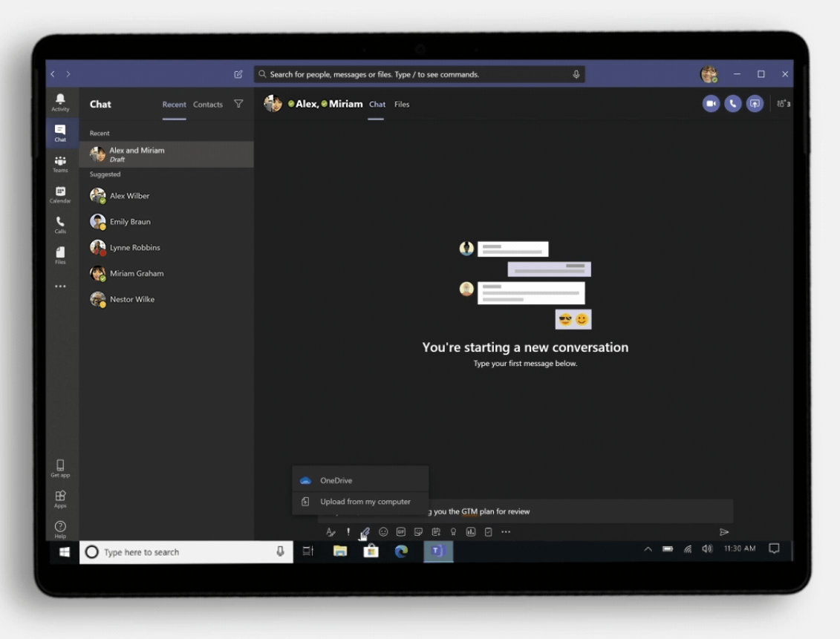Send the message with the send arrow
Screen dimensions: 840x639
coord(724,532)
